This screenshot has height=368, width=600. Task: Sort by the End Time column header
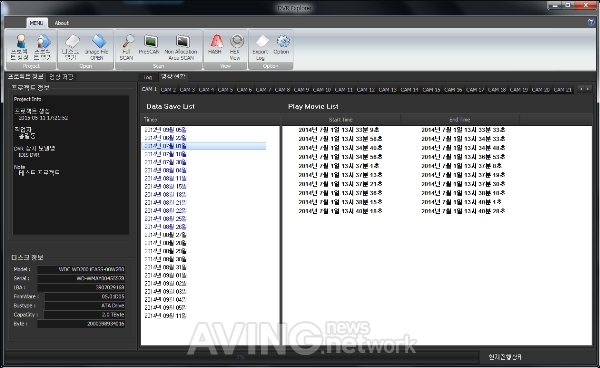click(x=460, y=120)
